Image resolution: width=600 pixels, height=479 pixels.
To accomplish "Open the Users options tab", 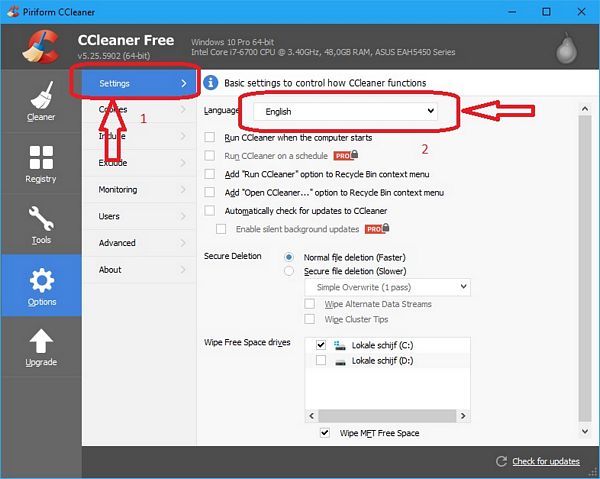I will 139,216.
